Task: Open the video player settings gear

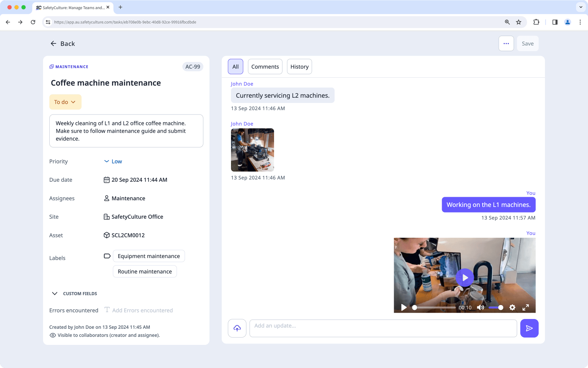Action: coord(512,307)
